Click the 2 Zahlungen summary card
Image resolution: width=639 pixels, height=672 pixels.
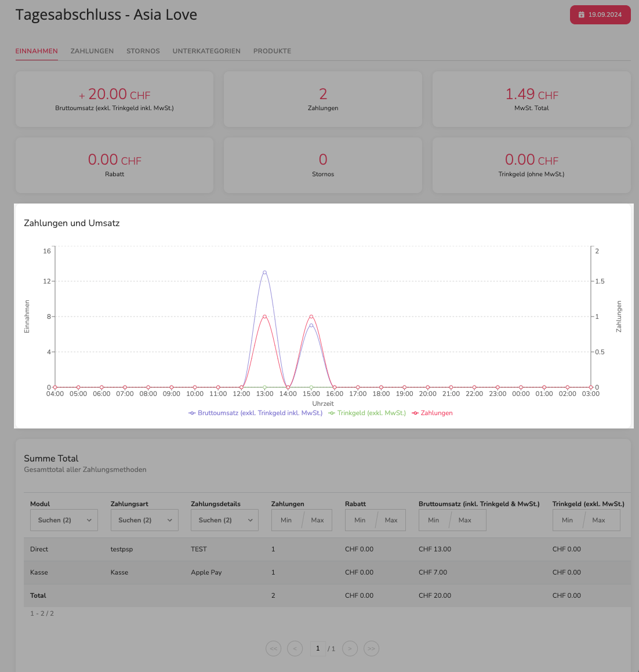pyautogui.click(x=323, y=99)
